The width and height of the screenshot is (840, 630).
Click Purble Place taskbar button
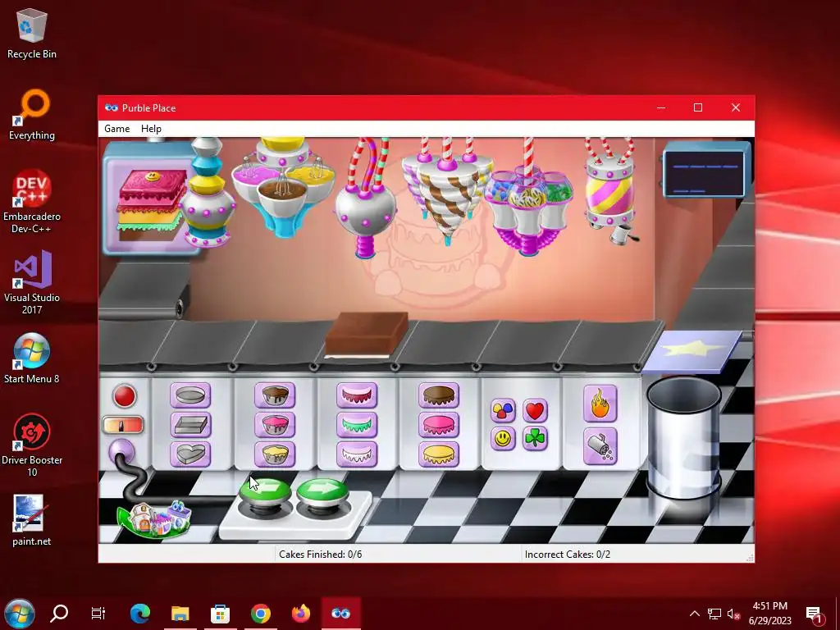[x=340, y=613]
